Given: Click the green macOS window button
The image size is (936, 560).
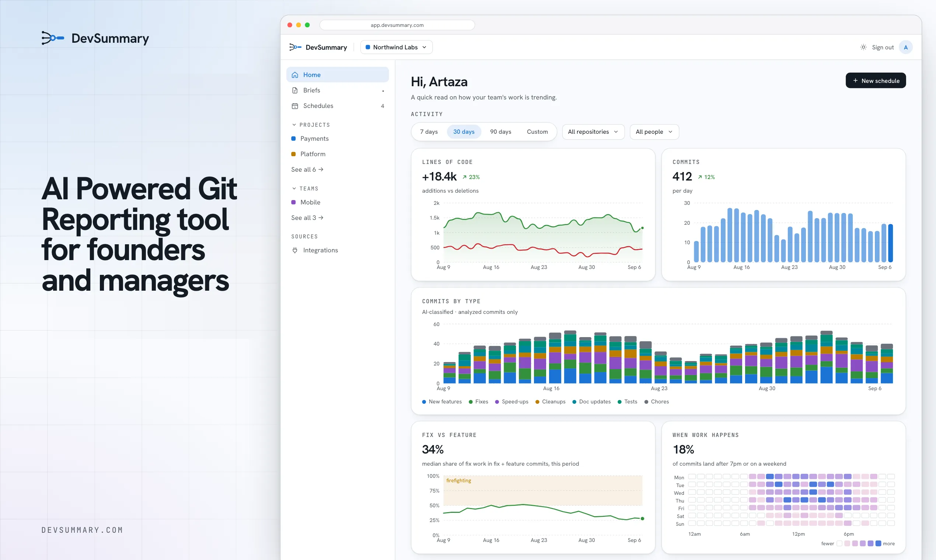Looking at the screenshot, I should click(x=307, y=25).
